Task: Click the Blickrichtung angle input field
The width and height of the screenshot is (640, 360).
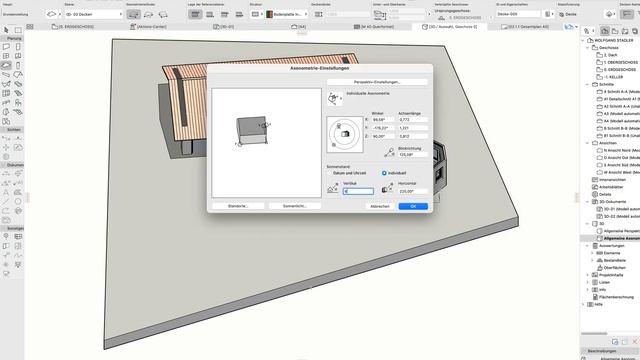Action: [x=413, y=155]
